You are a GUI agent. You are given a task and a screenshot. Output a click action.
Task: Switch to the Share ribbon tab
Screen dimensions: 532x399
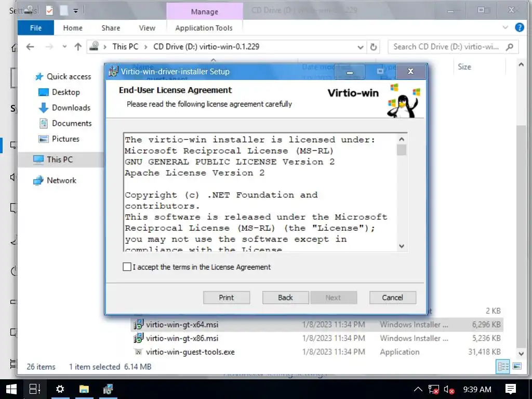click(111, 28)
